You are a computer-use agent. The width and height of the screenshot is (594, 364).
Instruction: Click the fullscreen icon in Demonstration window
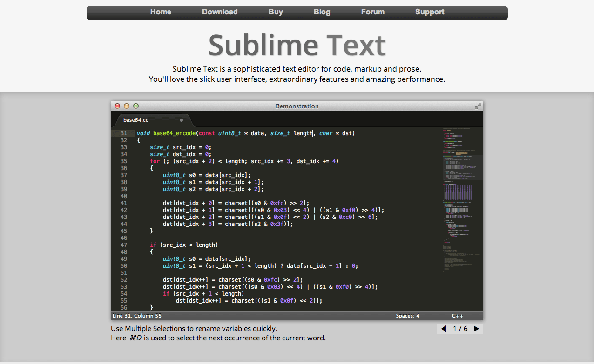478,106
